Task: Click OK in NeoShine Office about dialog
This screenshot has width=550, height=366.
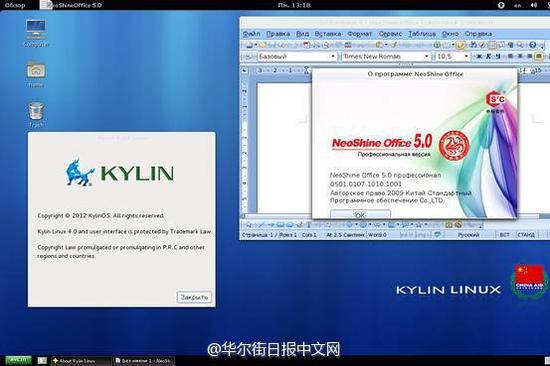Action: point(360,214)
